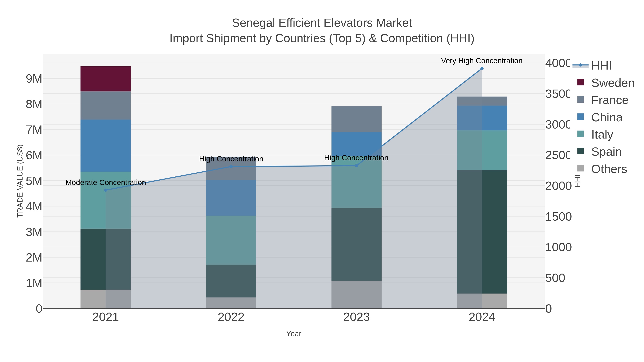Screen dimensions: 644x362
Task: Click the Italy segment of the 2022 bar
Action: [231, 240]
